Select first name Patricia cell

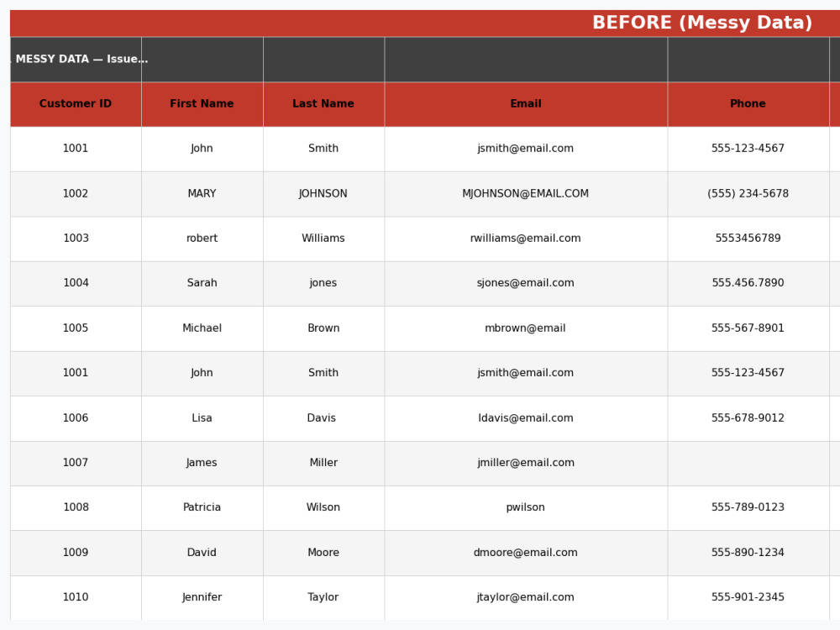202,508
